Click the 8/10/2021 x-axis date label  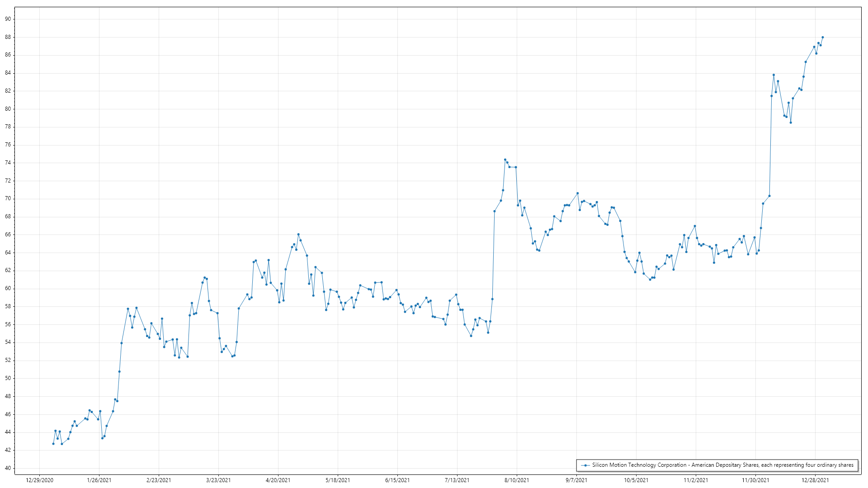coord(517,480)
